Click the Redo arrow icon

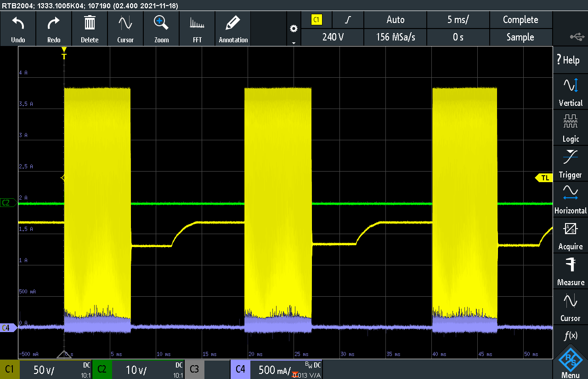(x=54, y=23)
